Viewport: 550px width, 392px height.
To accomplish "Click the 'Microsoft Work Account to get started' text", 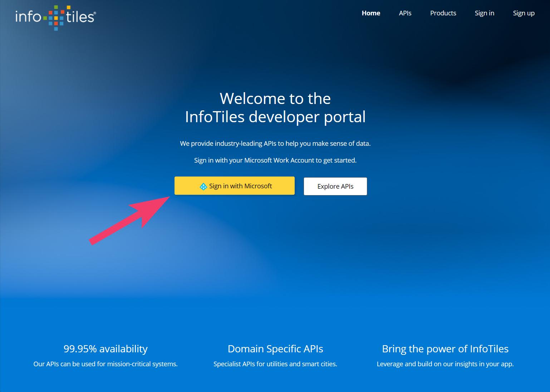I will (275, 160).
